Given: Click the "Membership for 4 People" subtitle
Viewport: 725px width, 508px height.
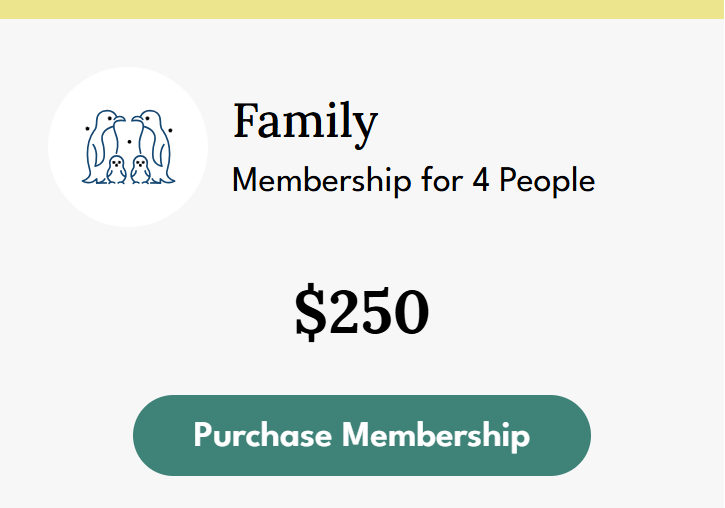Looking at the screenshot, I should point(413,181).
